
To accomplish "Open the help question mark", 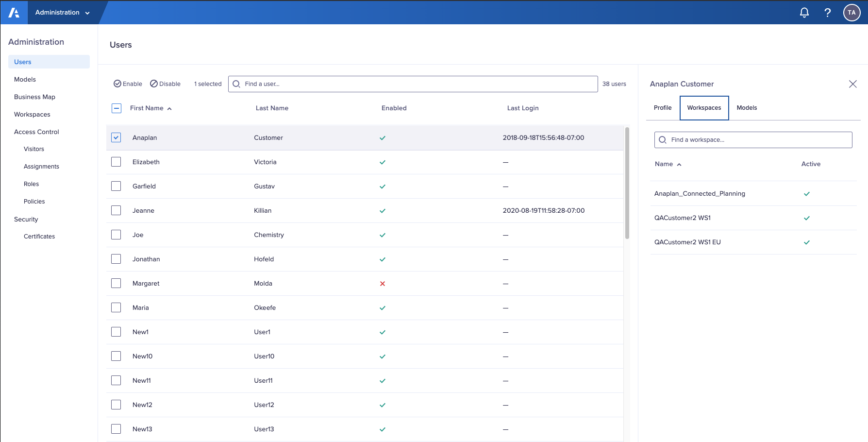I will [x=828, y=13].
